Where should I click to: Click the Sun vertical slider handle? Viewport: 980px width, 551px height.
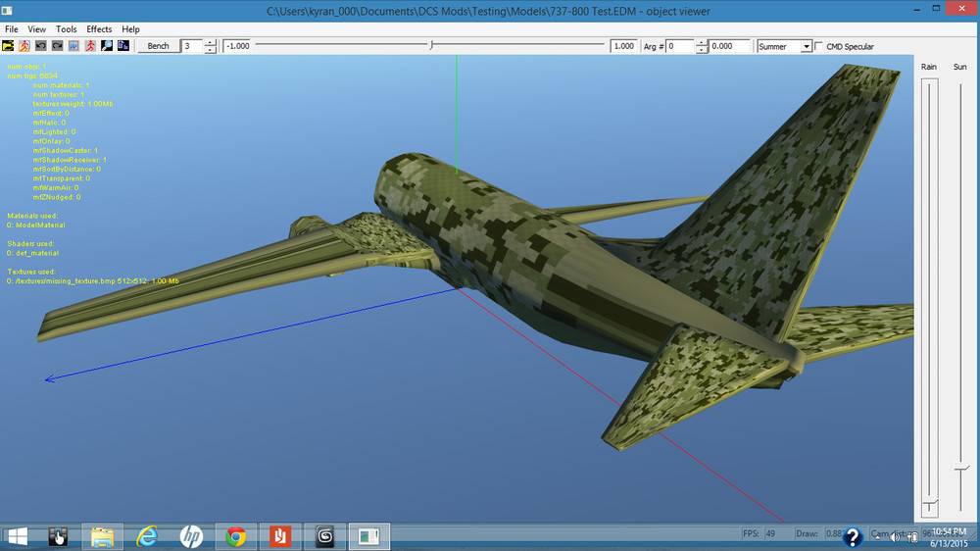pyautogui.click(x=960, y=469)
